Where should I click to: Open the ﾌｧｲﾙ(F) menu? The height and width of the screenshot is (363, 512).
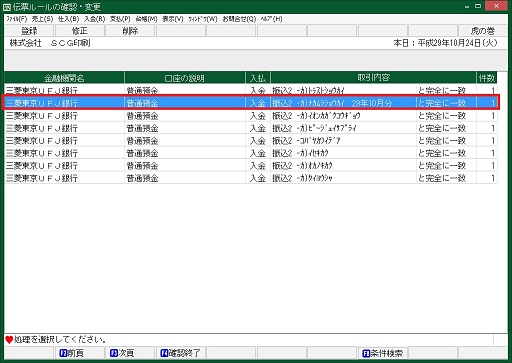pos(17,19)
